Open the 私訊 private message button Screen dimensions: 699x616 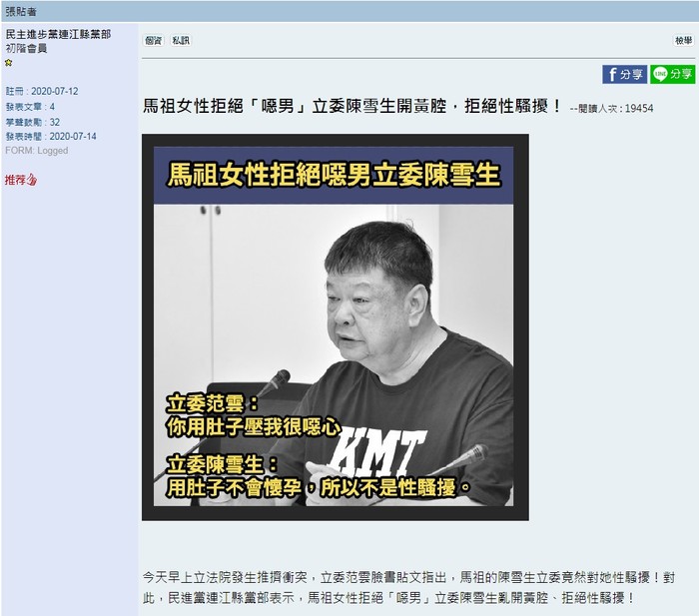tap(181, 41)
